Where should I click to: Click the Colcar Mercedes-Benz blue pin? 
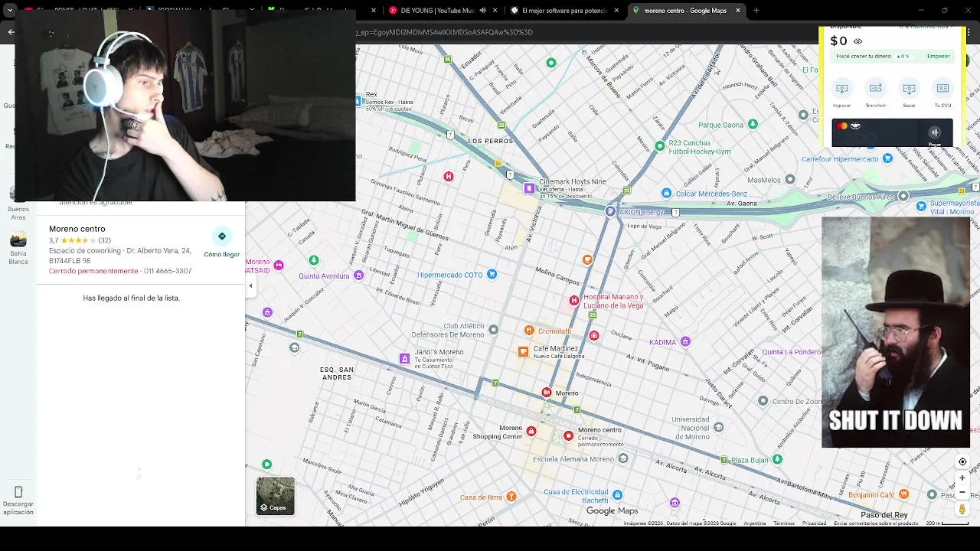tap(666, 193)
